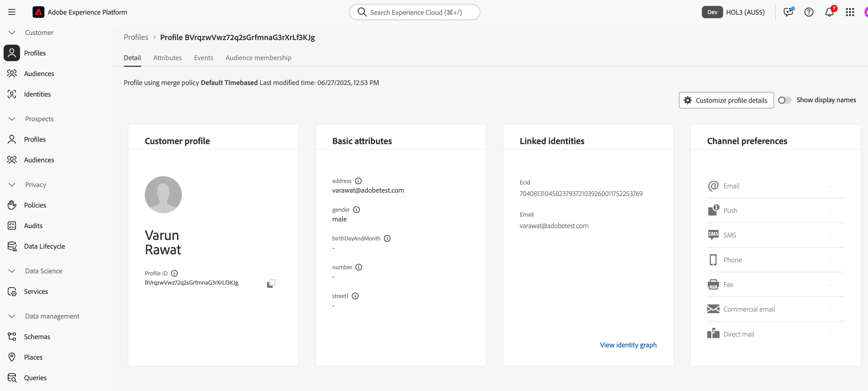This screenshot has width=868, height=391.
Task: Open View identity graph link
Action: pyautogui.click(x=628, y=345)
